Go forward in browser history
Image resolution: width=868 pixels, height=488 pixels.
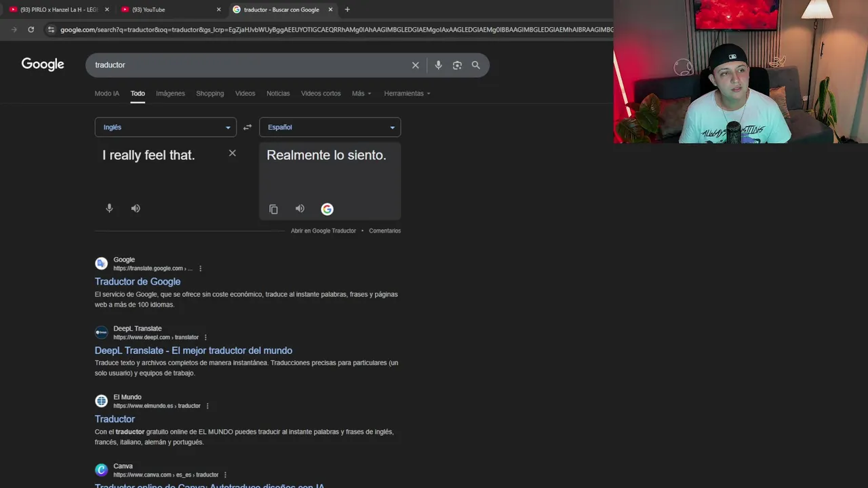tap(14, 29)
